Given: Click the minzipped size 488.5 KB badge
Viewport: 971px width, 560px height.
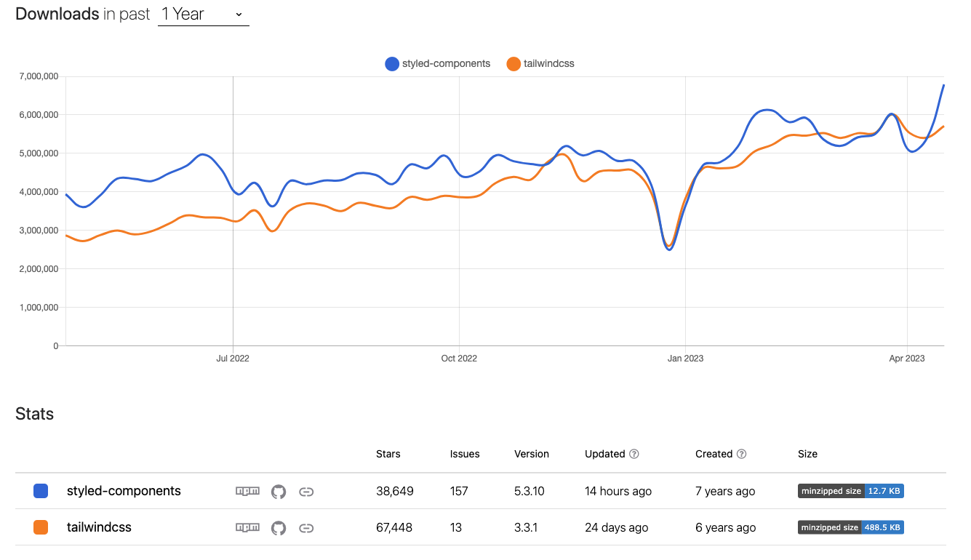Looking at the screenshot, I should (x=851, y=527).
